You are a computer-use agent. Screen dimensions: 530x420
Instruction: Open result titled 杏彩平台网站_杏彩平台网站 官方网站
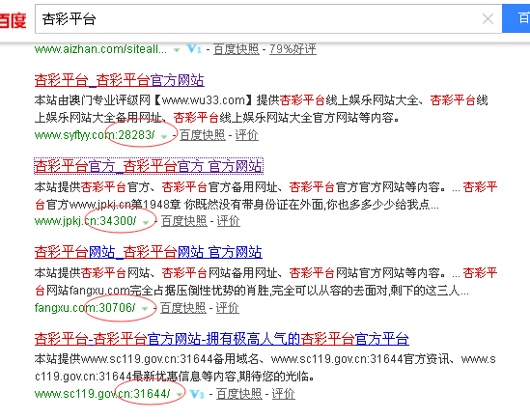click(149, 252)
